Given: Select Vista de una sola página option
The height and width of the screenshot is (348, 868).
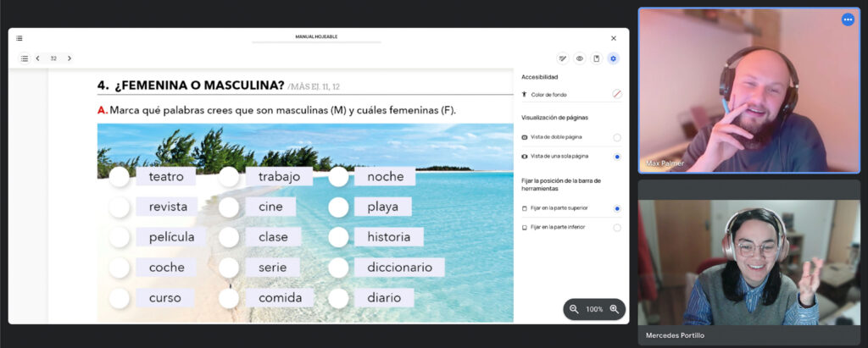Looking at the screenshot, I should [x=617, y=157].
